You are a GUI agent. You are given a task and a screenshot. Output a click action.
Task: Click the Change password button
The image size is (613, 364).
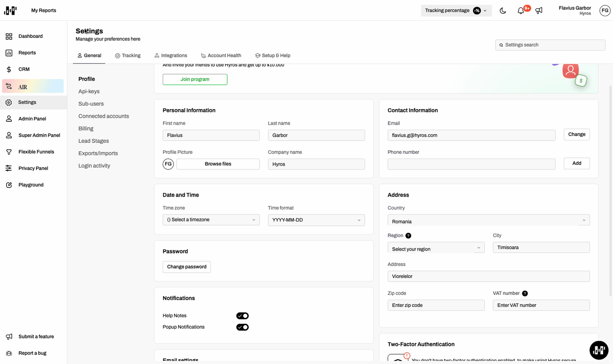tap(187, 267)
